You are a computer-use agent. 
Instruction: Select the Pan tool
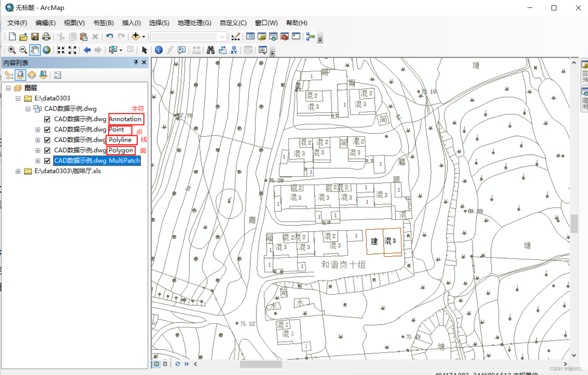(x=35, y=50)
